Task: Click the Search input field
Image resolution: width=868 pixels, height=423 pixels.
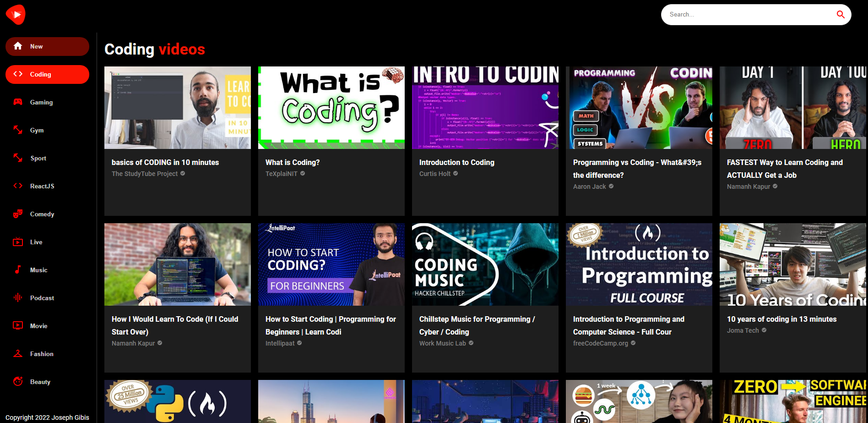Action: click(x=750, y=15)
